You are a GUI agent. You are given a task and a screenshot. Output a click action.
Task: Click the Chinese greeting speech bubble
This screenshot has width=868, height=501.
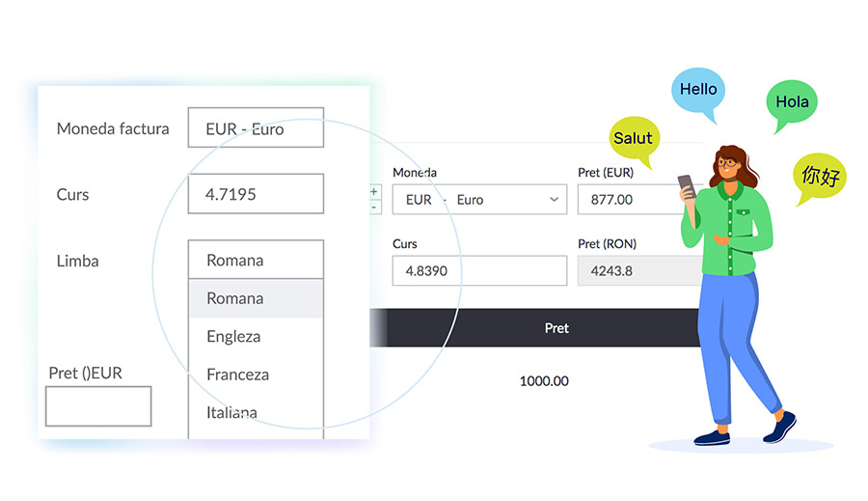coord(820,178)
